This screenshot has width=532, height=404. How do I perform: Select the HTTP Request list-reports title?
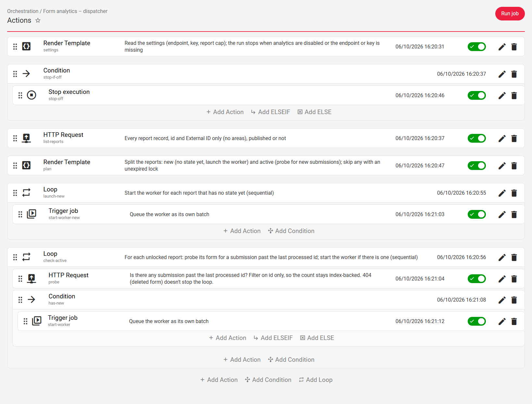click(63, 135)
